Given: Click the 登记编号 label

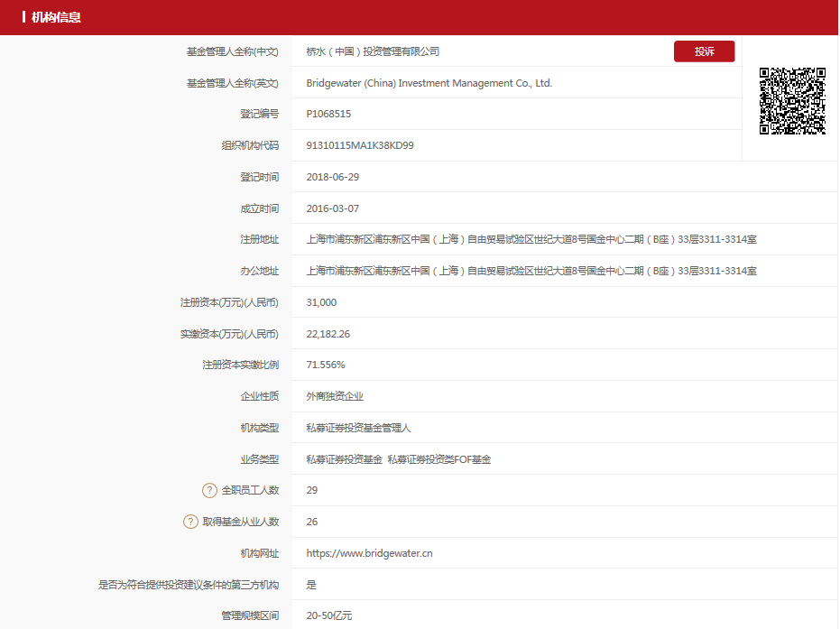Looking at the screenshot, I should pyautogui.click(x=260, y=114).
